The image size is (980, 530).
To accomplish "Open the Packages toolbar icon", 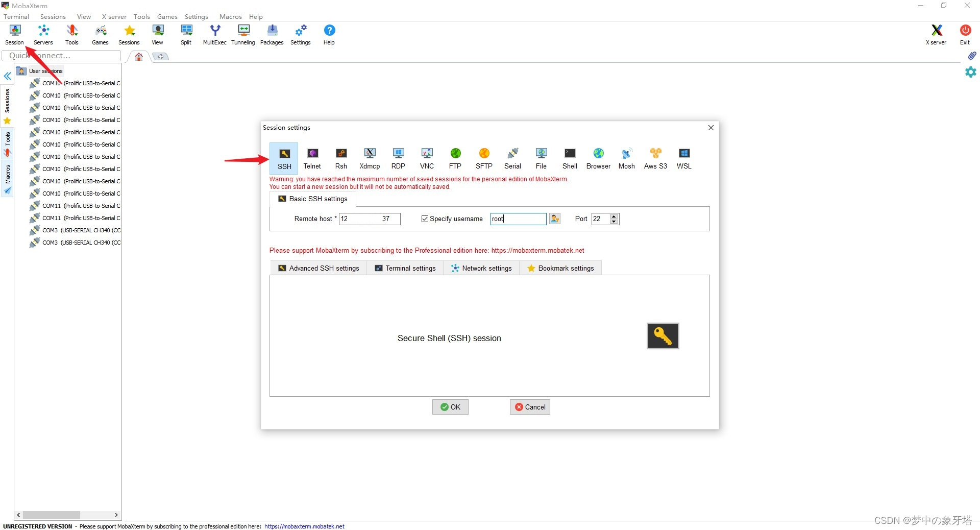I will (x=272, y=35).
